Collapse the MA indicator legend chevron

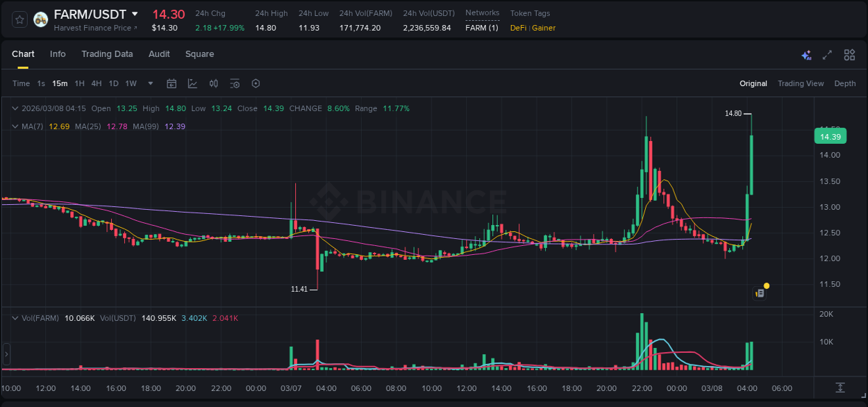pos(15,126)
